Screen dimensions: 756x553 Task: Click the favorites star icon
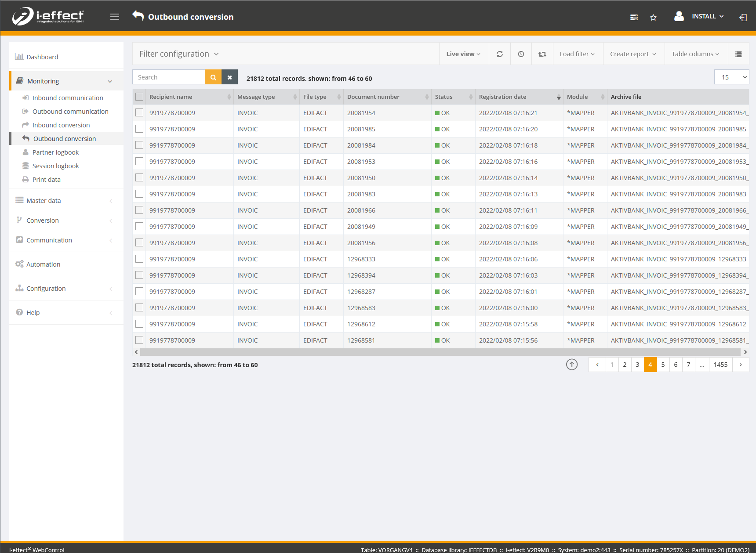point(653,18)
